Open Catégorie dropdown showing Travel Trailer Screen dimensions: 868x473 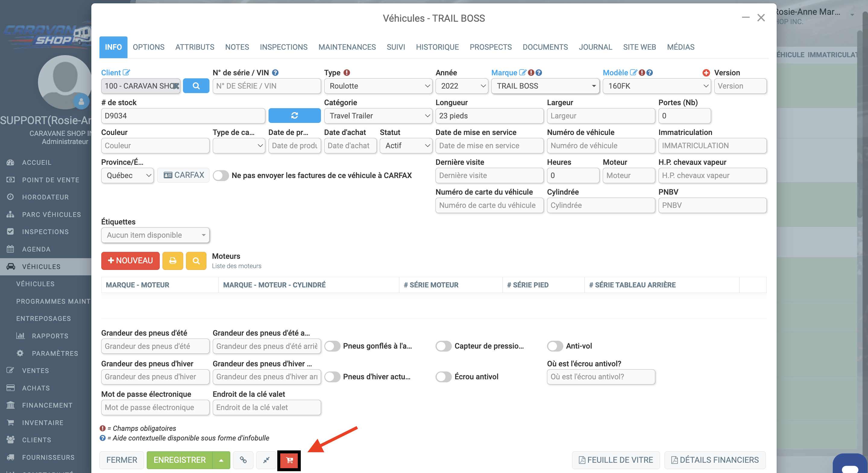[x=378, y=116]
